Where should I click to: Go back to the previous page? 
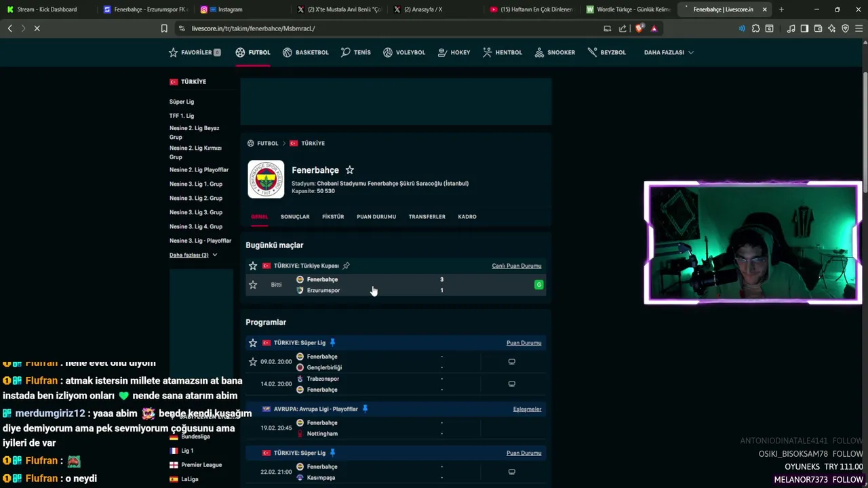point(9,28)
